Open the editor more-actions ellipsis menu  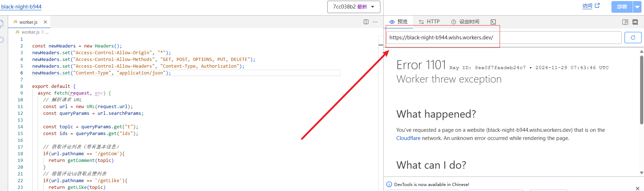tap(375, 22)
